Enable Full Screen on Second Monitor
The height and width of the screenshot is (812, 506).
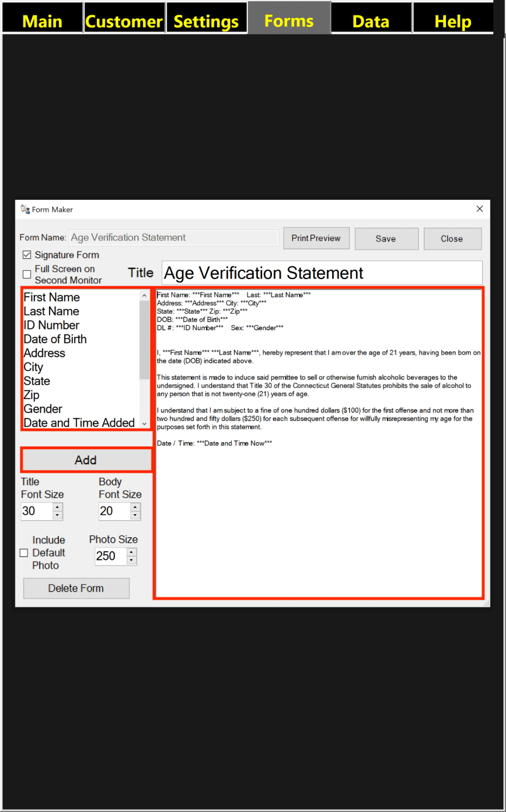coord(26,274)
